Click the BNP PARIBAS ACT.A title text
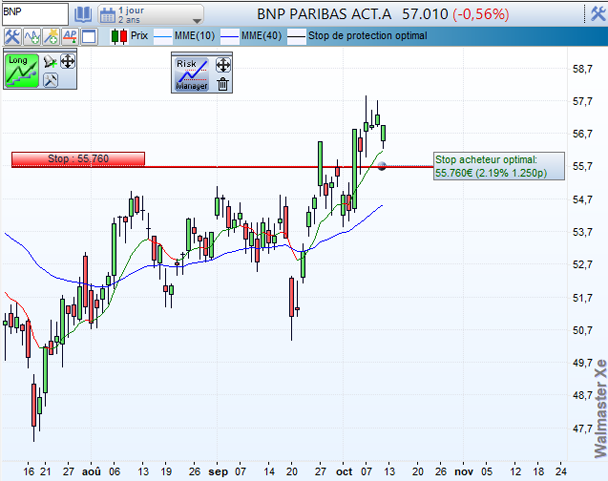The height and width of the screenshot is (481, 608). coord(324,14)
